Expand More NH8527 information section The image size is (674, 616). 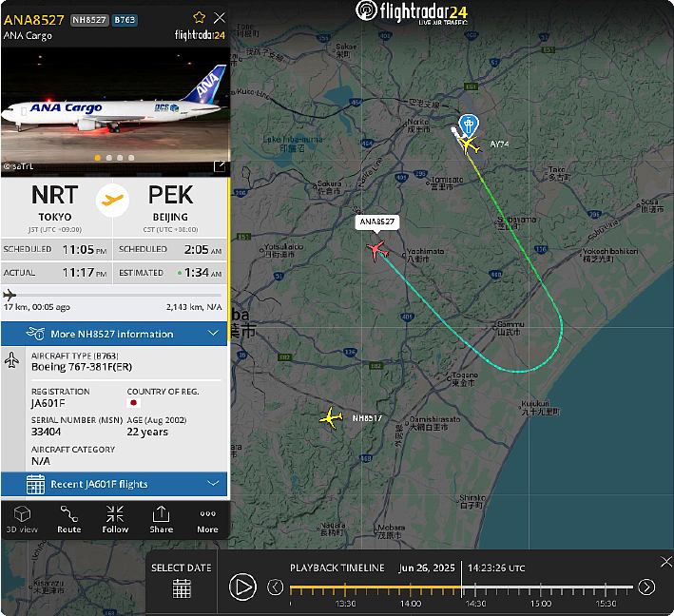coord(114,334)
